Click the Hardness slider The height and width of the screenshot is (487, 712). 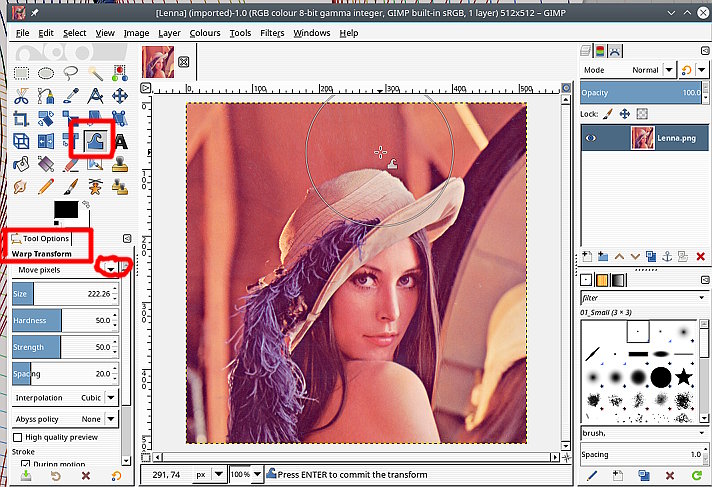tap(60, 320)
